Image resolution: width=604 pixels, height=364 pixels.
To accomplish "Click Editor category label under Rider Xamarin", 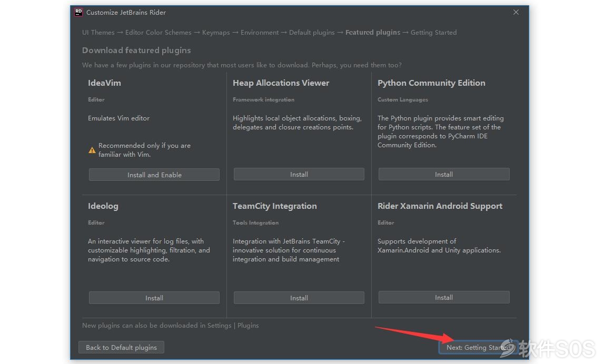I will pyautogui.click(x=386, y=223).
